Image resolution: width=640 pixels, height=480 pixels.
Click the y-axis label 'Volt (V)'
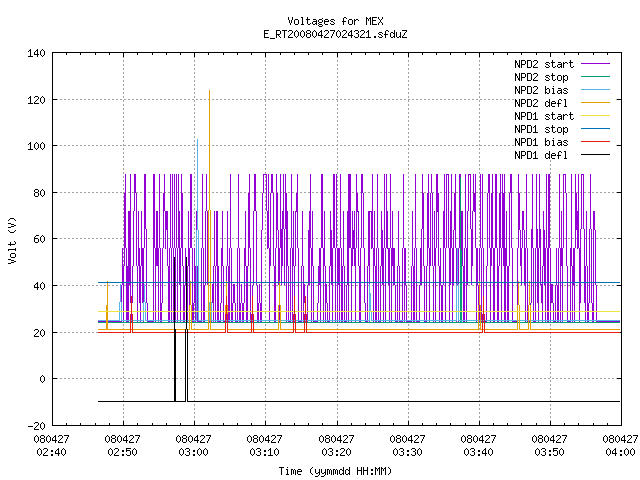coord(13,240)
